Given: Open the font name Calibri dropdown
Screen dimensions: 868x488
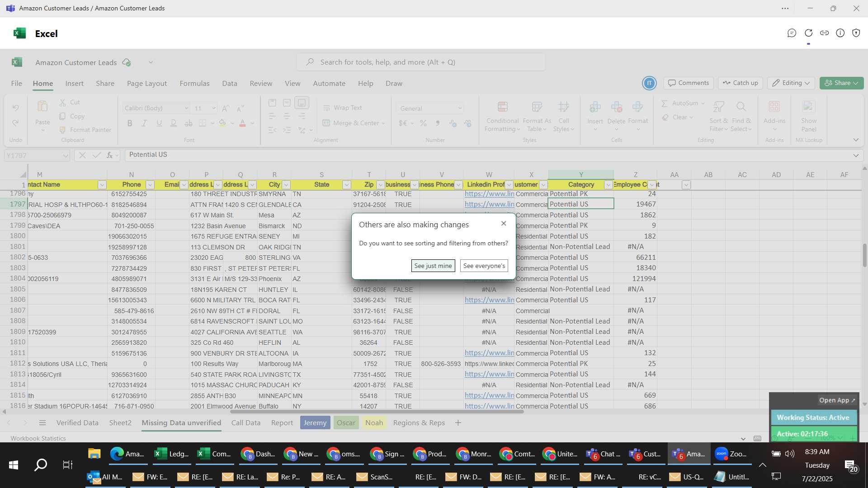Looking at the screenshot, I should 186,108.
